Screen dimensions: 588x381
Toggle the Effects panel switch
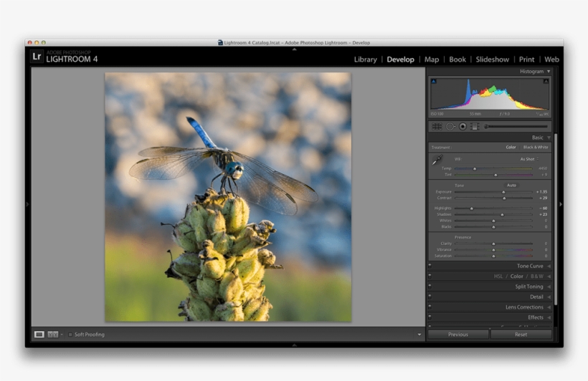click(430, 317)
